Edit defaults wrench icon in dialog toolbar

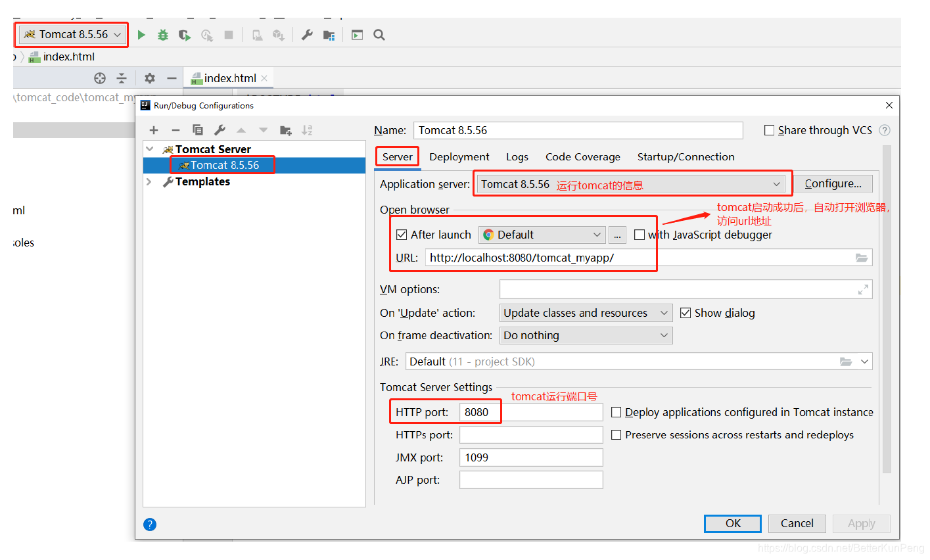click(220, 130)
